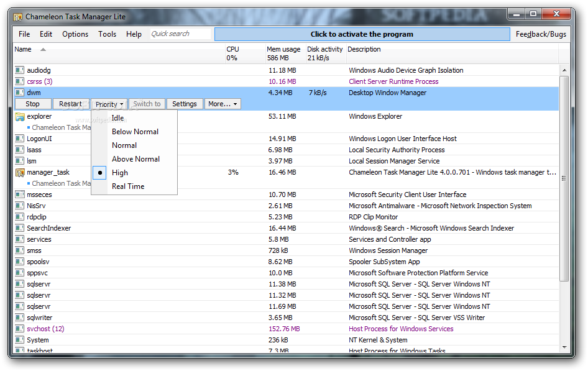Sort by the CPU column header

coord(232,50)
